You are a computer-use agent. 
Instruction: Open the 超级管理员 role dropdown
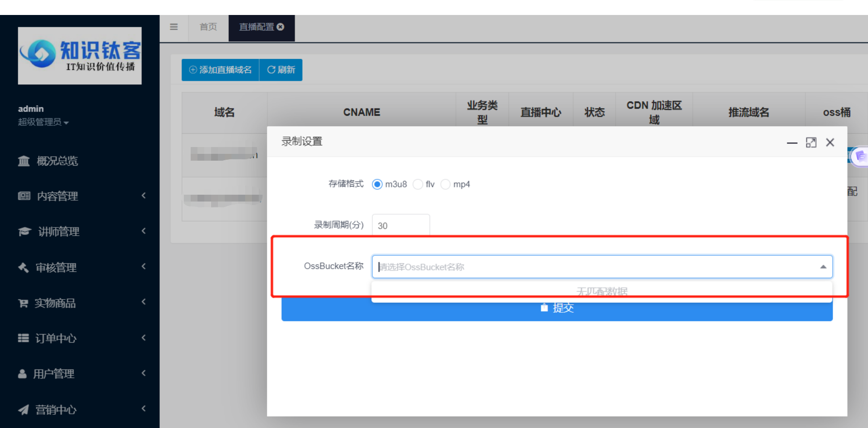coord(44,122)
